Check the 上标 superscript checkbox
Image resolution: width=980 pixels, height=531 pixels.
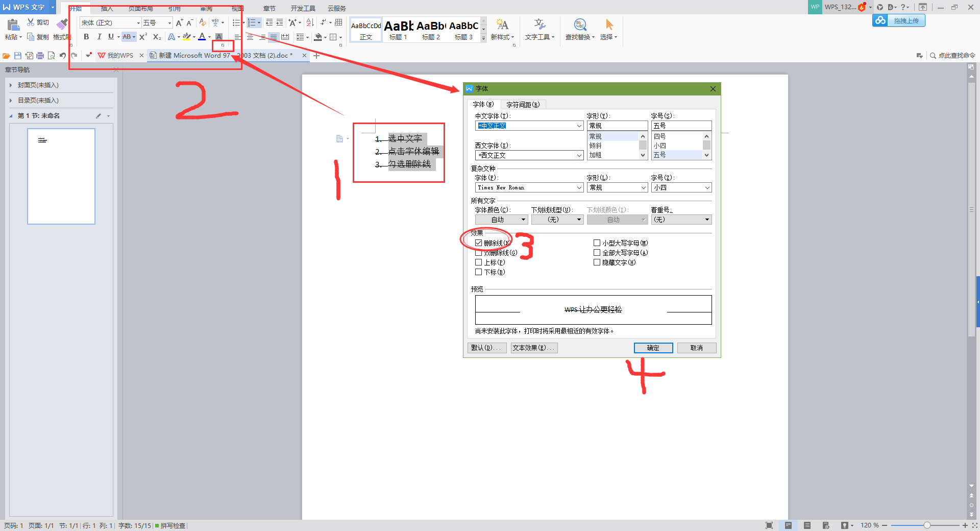pos(479,262)
